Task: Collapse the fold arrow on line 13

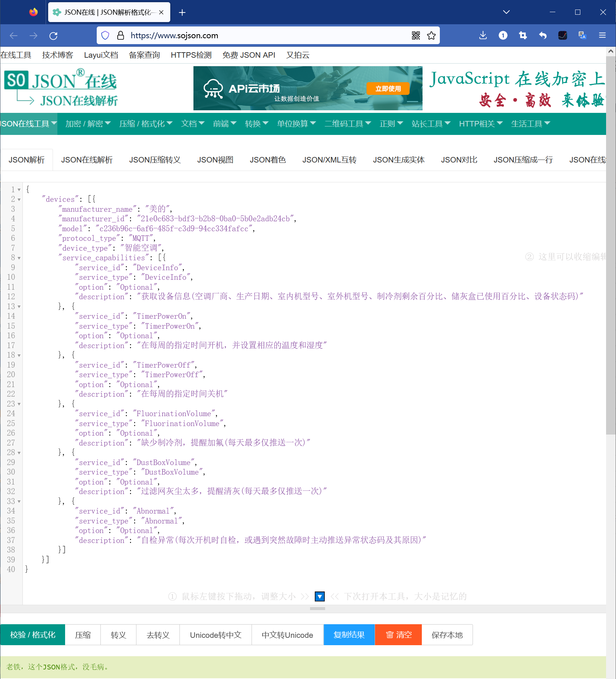Action: tap(19, 307)
